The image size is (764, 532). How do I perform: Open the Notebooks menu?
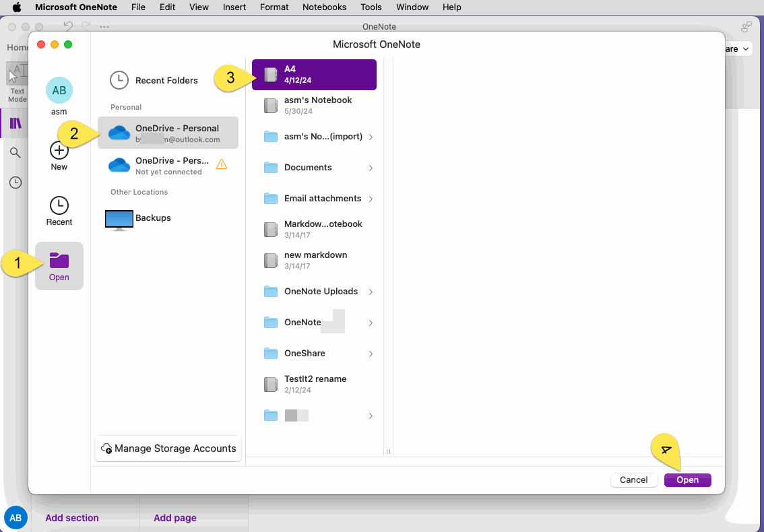coord(324,7)
